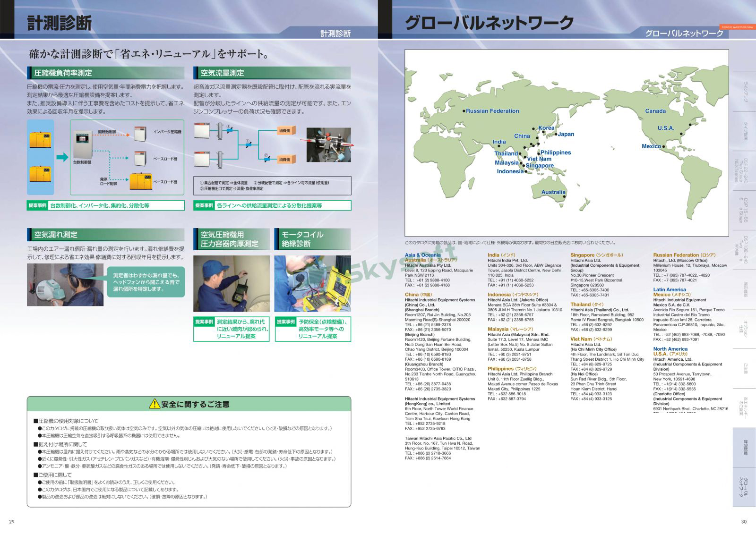Select the highlighted 計測診断 side tab
The width and height of the screenshot is (756, 534).
click(744, 448)
